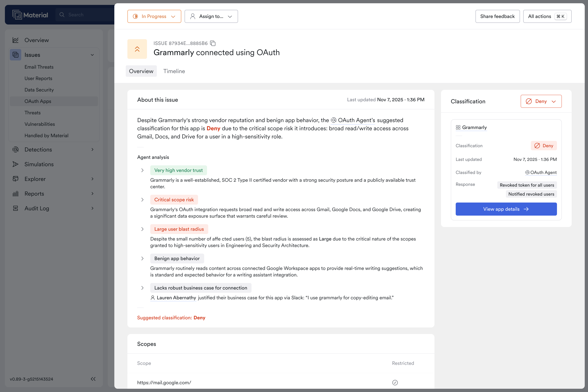Expand the Critical scope risk analysis

(142, 200)
